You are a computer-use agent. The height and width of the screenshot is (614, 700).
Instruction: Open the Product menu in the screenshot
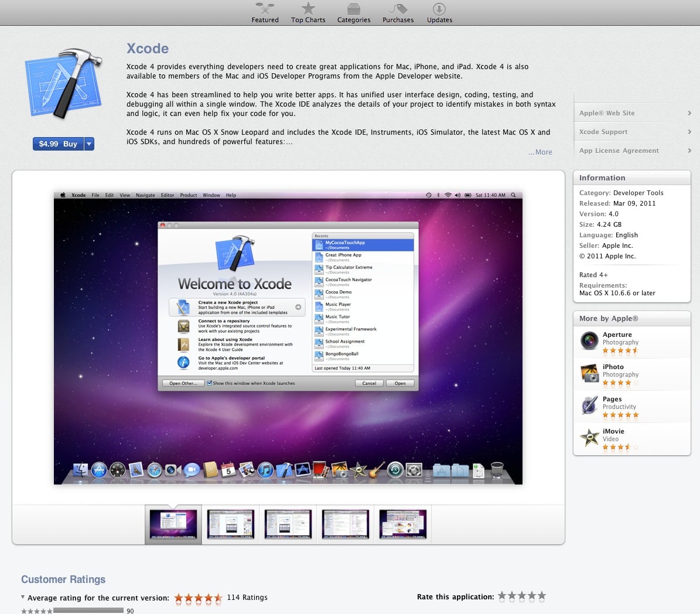click(x=189, y=195)
